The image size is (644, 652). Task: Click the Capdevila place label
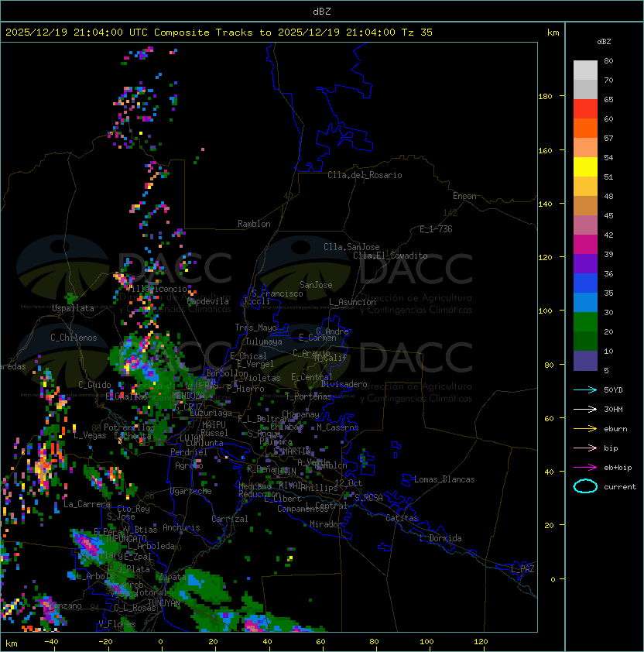[x=208, y=301]
